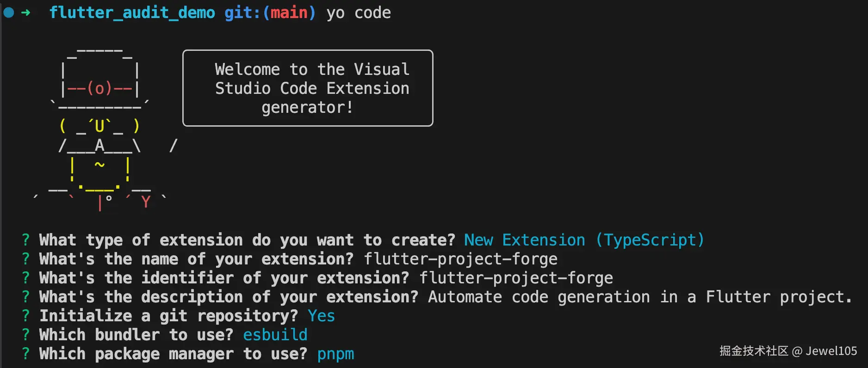
Task: Click the Welcome message box
Action: [x=308, y=88]
